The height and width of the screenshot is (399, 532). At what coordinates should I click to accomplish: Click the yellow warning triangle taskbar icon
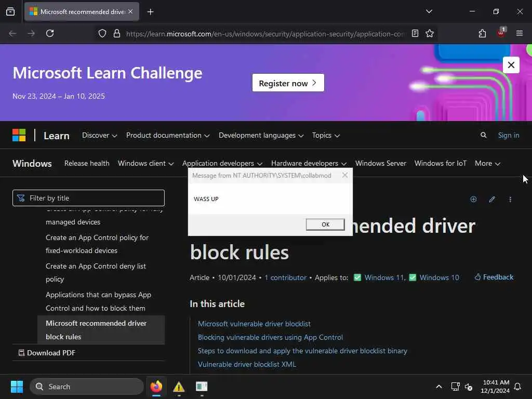(x=179, y=387)
